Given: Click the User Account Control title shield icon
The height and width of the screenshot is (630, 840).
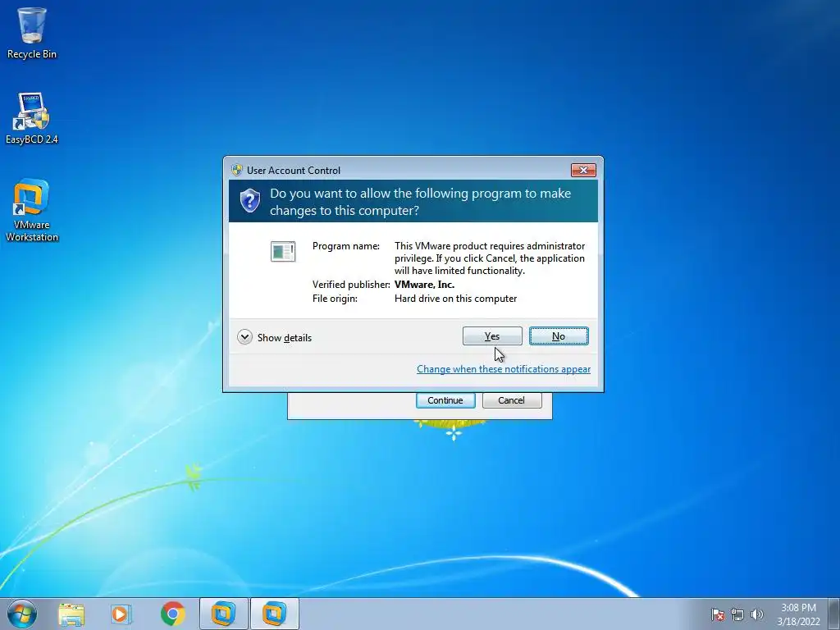Looking at the screenshot, I should click(237, 170).
